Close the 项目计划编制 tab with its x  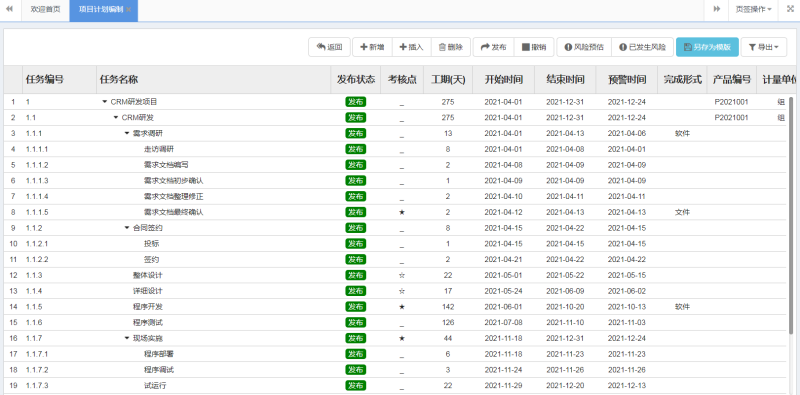129,10
